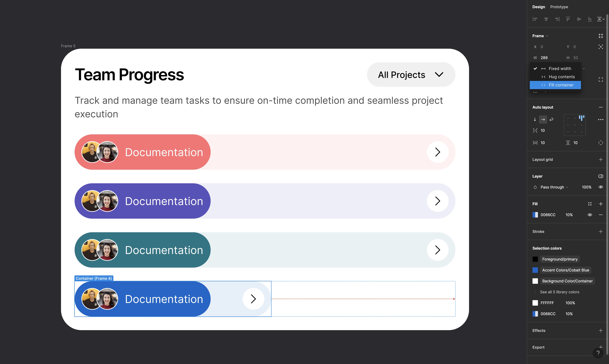Align left edges of selection
This screenshot has width=609, height=364.
(x=535, y=19)
